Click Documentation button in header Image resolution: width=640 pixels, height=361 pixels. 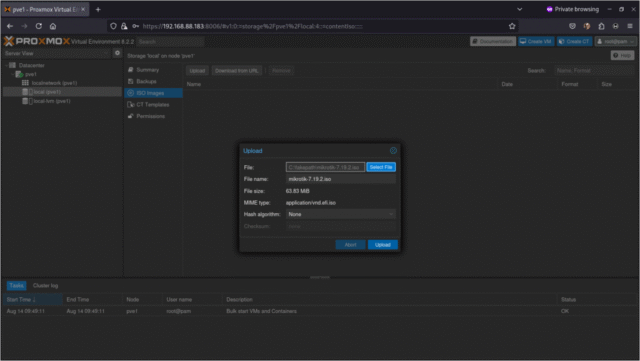(x=493, y=41)
